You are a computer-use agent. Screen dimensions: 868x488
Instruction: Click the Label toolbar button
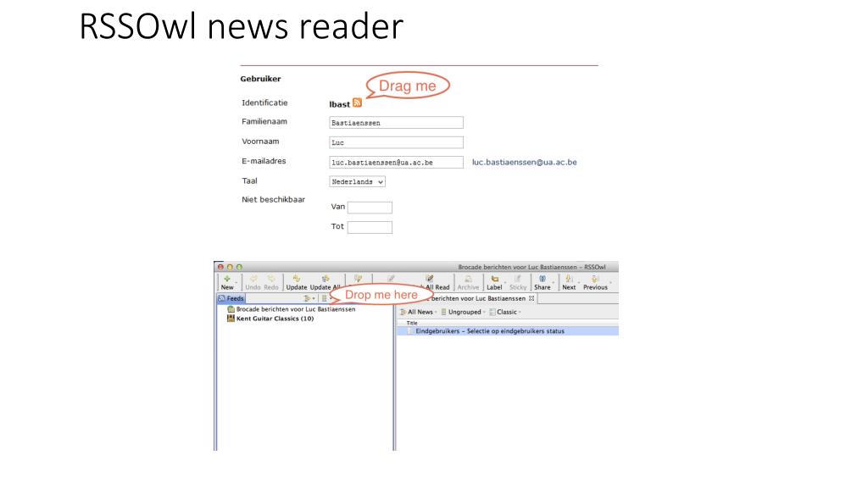click(x=494, y=283)
